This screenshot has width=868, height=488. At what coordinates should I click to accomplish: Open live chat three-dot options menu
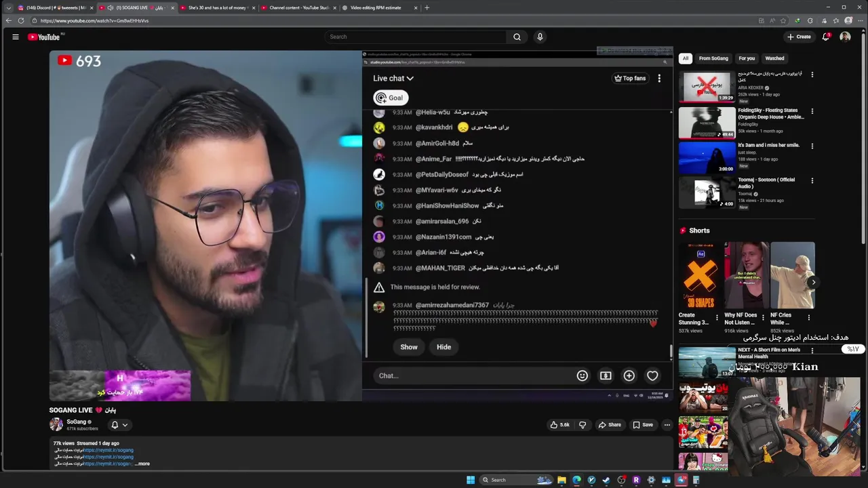click(x=659, y=78)
